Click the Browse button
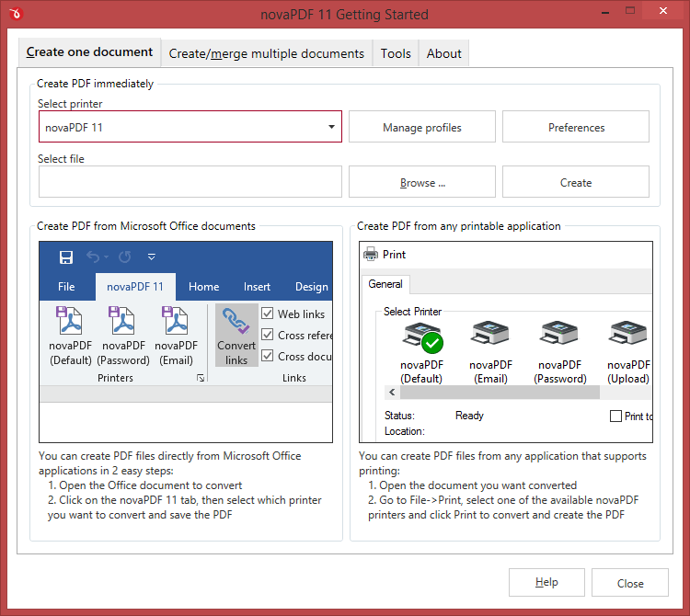Viewport: 690px width, 616px height. (422, 182)
